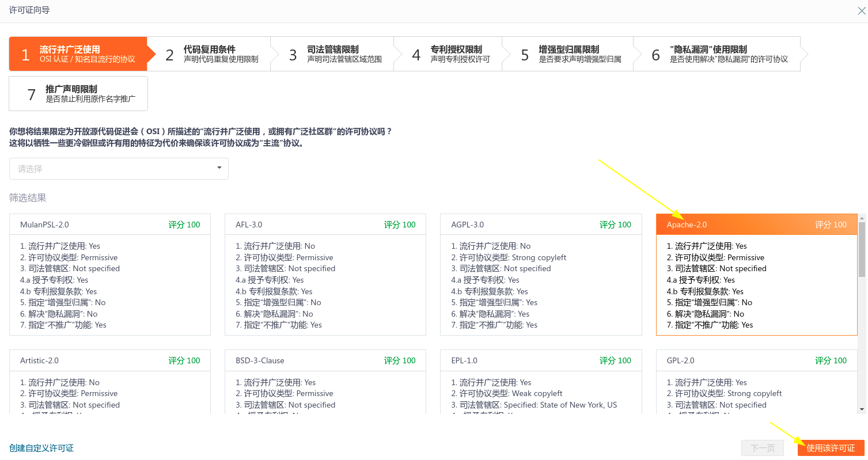Select step 1 流行并广泛使用
The image size is (868, 460).
click(x=78, y=54)
